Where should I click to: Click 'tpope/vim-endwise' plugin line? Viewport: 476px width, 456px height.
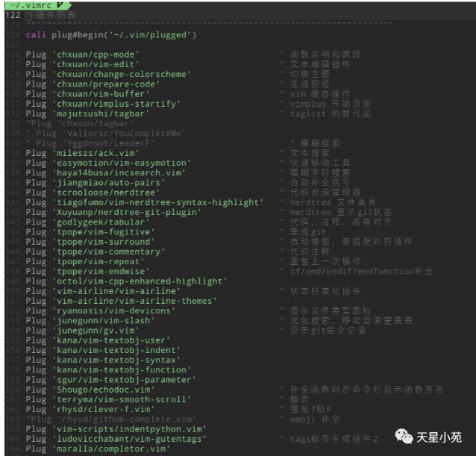pyautogui.click(x=87, y=272)
